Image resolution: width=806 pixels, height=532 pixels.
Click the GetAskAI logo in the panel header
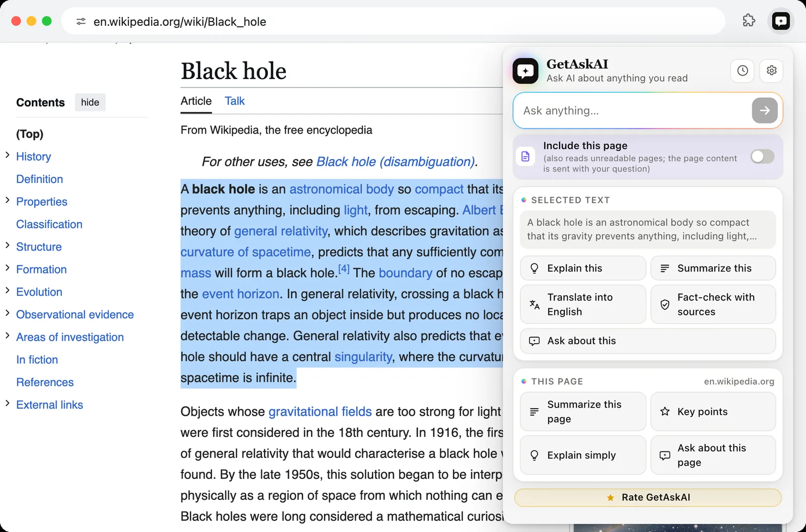(x=525, y=71)
